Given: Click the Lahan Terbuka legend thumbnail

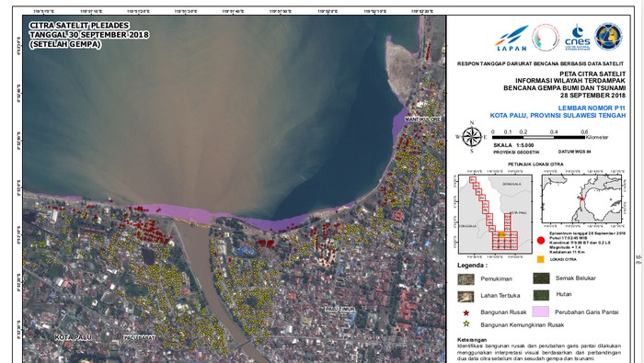Looking at the screenshot, I should (x=466, y=296).
